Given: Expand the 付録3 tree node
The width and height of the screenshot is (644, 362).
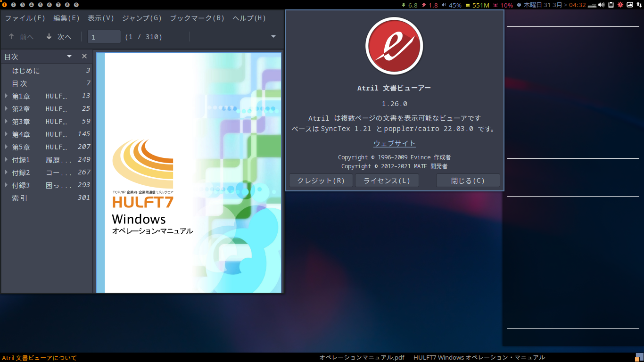Looking at the screenshot, I should [6, 185].
